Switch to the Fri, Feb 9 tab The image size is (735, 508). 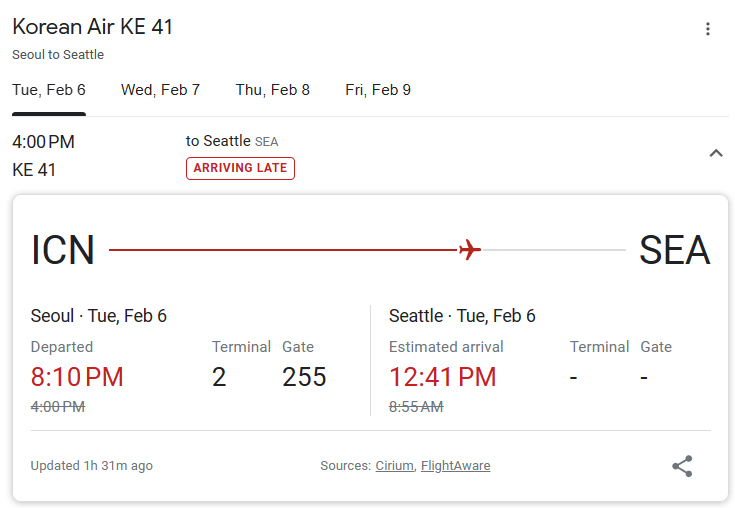point(378,90)
